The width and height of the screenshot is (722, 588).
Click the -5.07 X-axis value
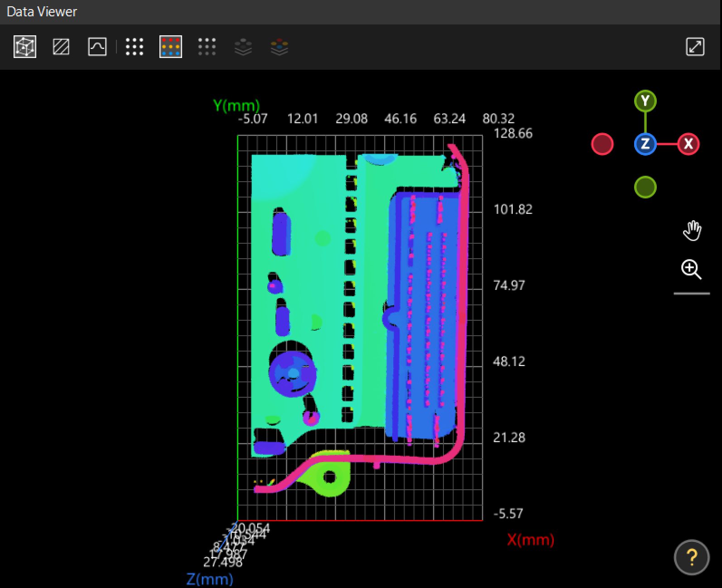[x=253, y=119]
